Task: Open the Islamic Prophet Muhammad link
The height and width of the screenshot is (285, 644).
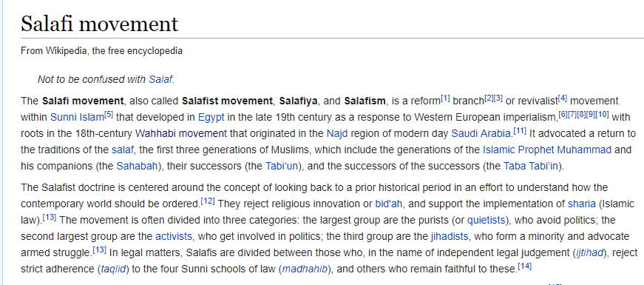Action: click(547, 150)
